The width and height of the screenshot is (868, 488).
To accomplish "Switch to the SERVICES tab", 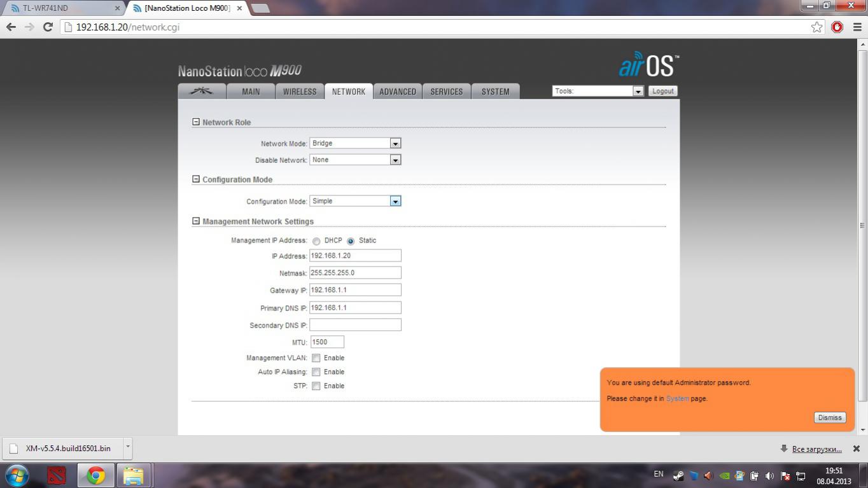I will [x=447, y=92].
